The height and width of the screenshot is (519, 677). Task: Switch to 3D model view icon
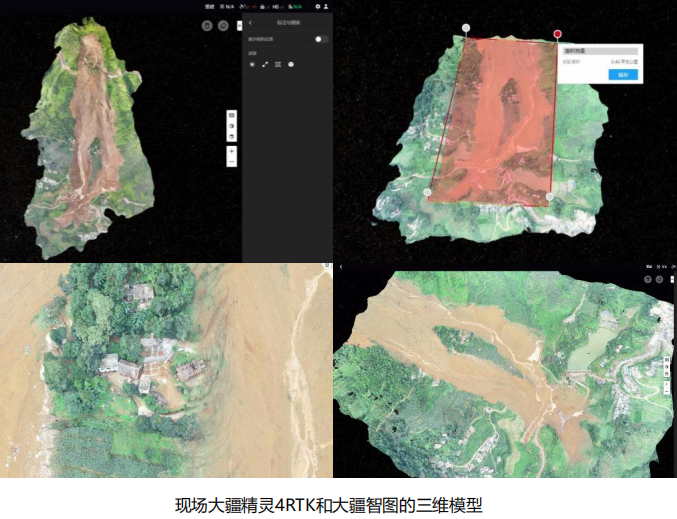pos(232,126)
